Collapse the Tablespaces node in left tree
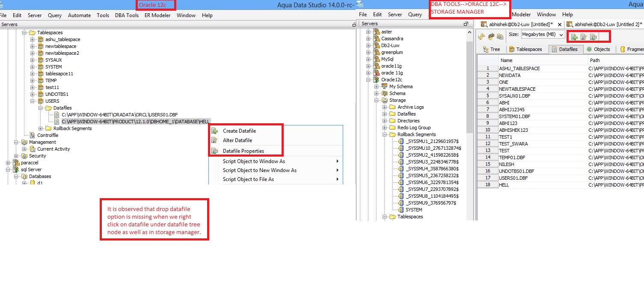 pos(25,33)
